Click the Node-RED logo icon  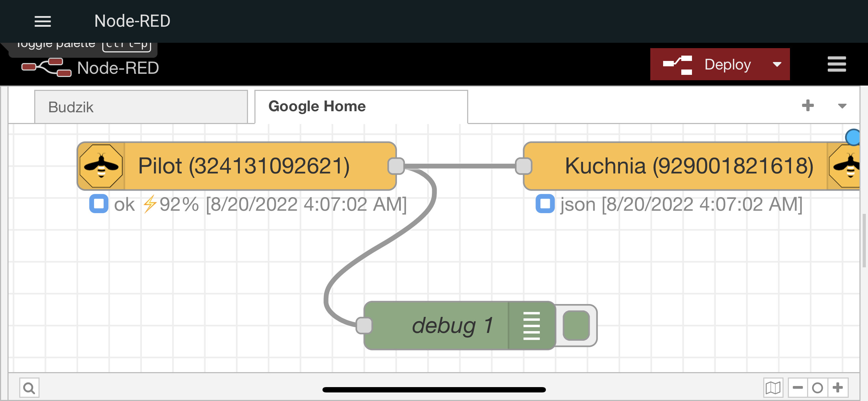(x=46, y=68)
